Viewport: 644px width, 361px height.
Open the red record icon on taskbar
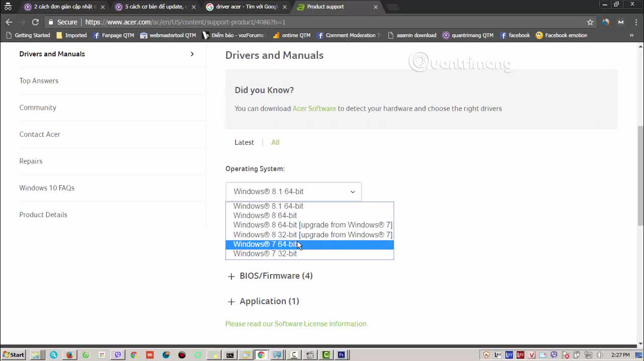click(x=182, y=354)
